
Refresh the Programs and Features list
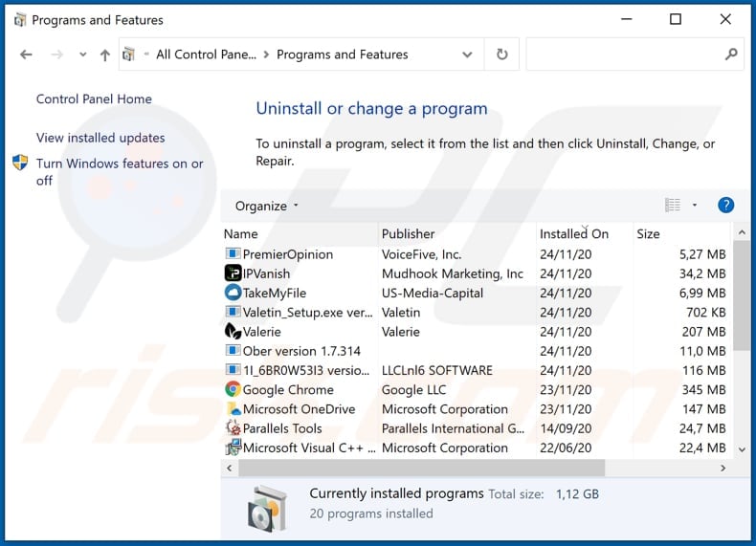[x=501, y=54]
